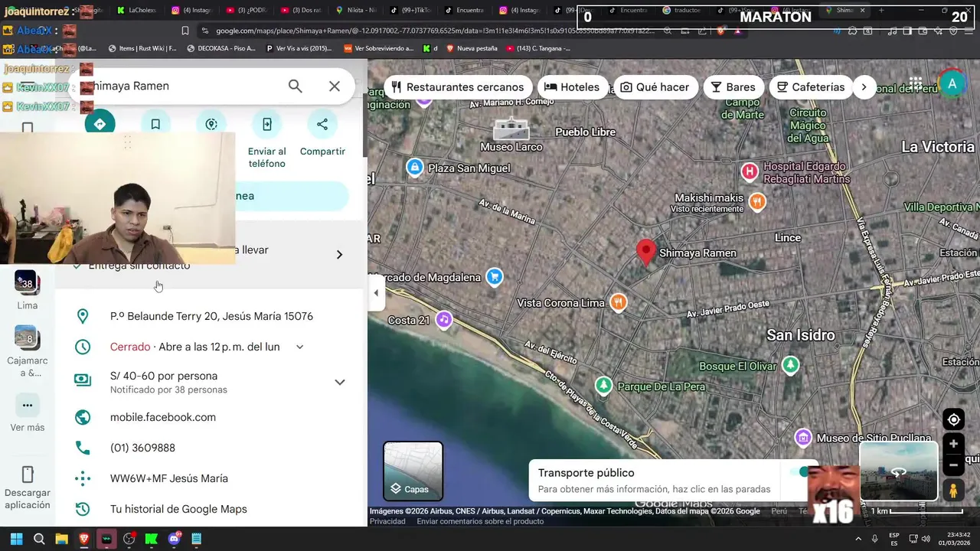Show more category chips with right arrow
This screenshot has height=551, width=980.
864,87
